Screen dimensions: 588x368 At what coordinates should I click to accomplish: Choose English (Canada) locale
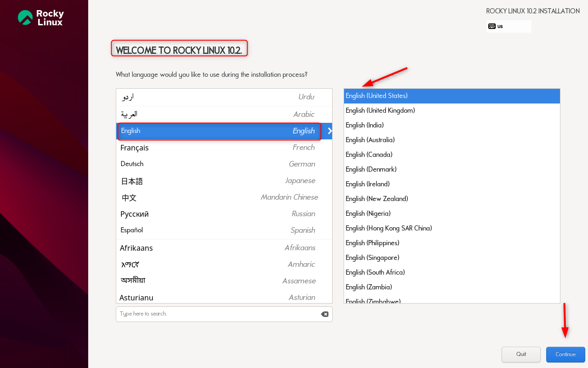[452, 155]
